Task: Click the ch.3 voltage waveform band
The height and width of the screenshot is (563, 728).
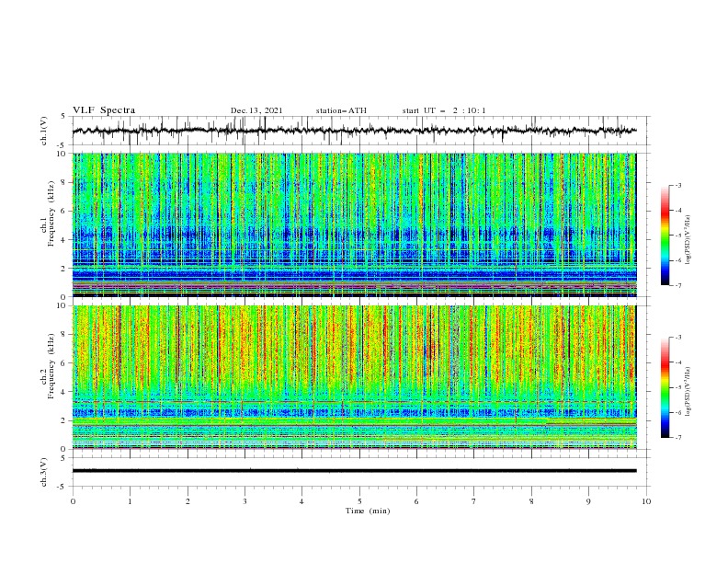Action: [354, 471]
